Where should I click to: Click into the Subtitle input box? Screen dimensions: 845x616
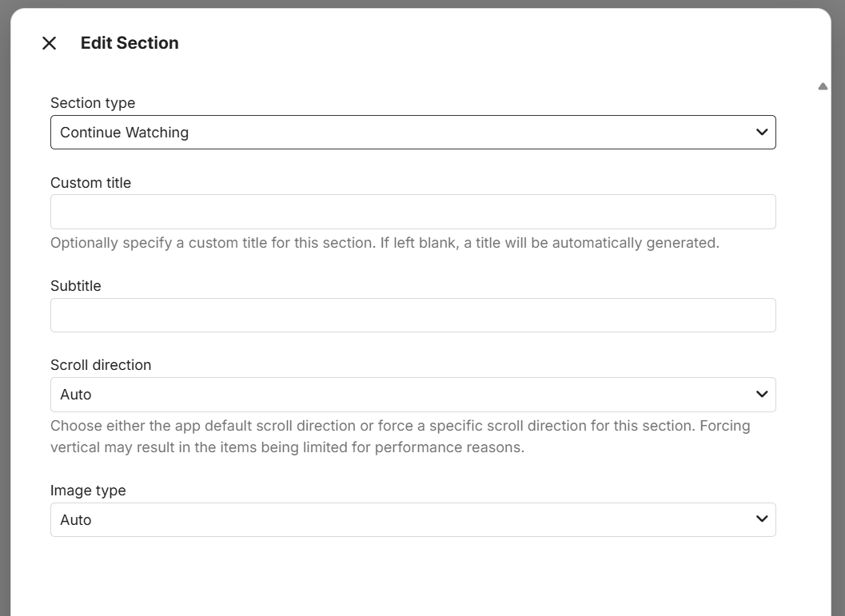[413, 316]
